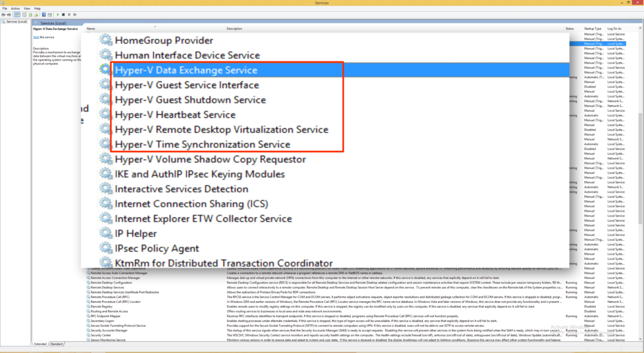
Task: Toggle the Show/Hide Action Pane icon
Action: pyautogui.click(x=50, y=14)
